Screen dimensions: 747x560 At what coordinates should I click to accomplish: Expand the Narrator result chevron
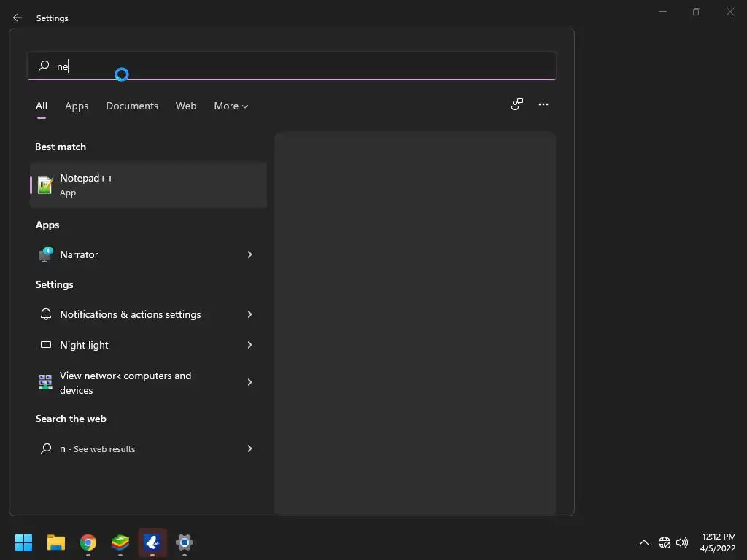[x=249, y=254]
